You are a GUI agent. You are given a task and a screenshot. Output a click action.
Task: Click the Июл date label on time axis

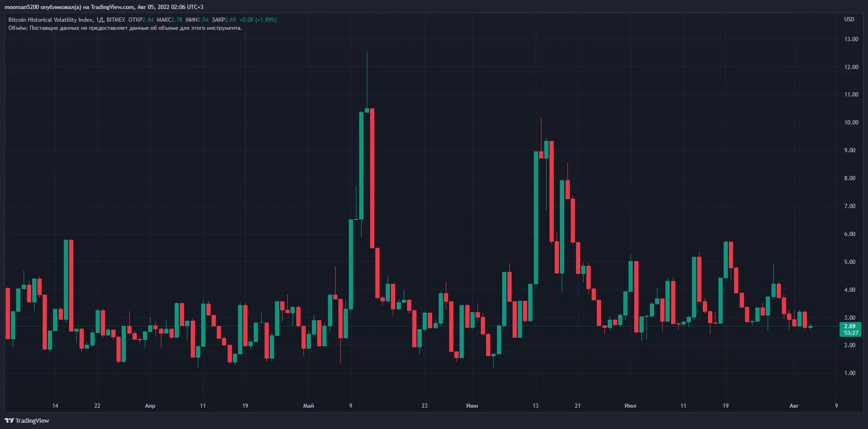[630, 406]
